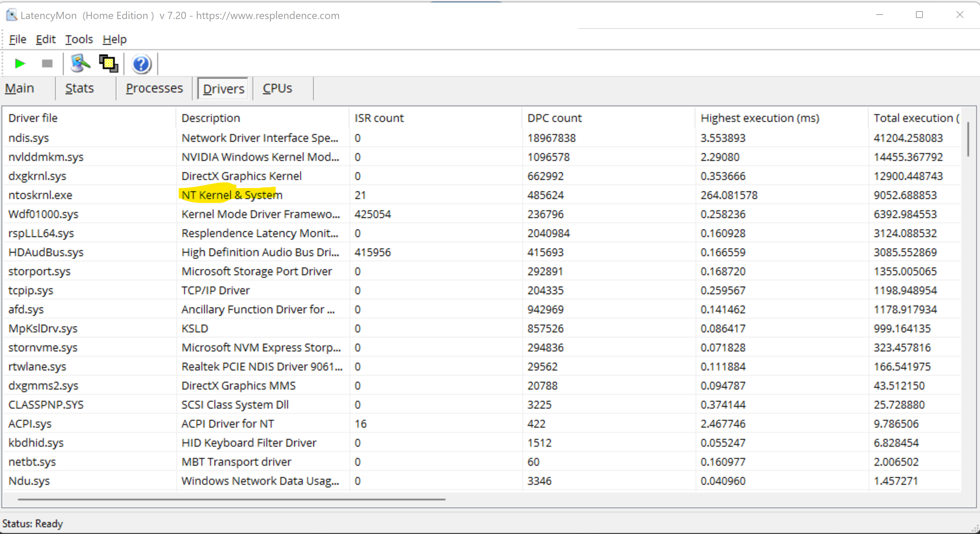The width and height of the screenshot is (980, 534).
Task: Select the Ndu.sys driver row
Action: pyautogui.click(x=482, y=480)
